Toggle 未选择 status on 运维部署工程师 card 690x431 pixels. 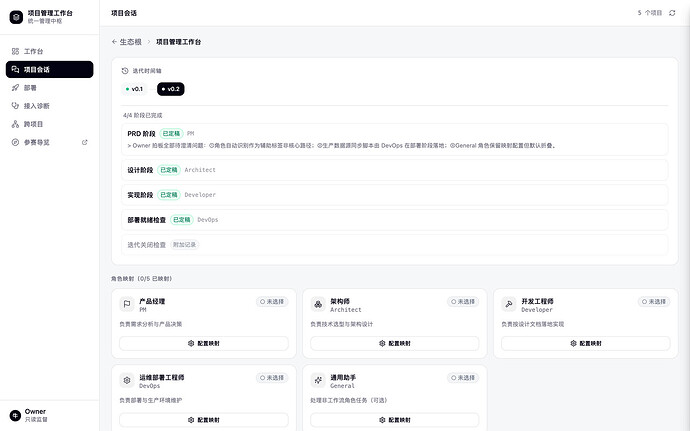pos(272,378)
